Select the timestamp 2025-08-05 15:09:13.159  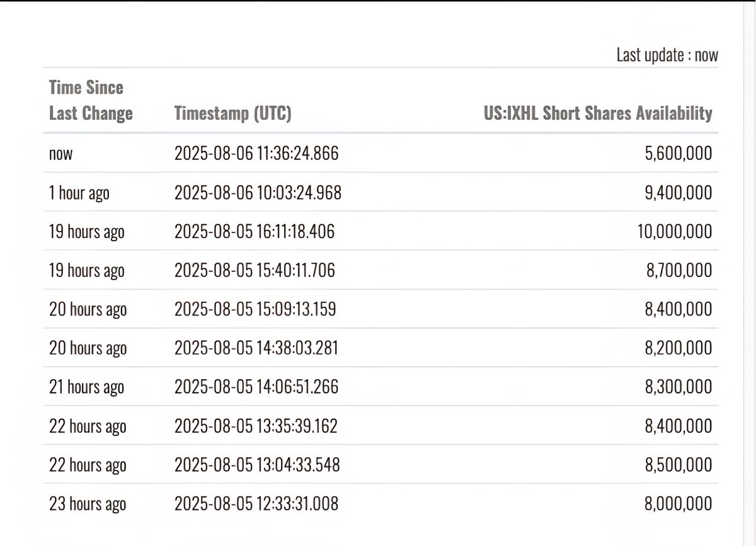[255, 309]
